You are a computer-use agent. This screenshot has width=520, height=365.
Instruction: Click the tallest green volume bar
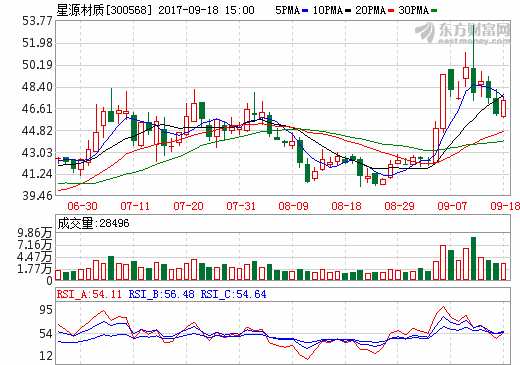(x=473, y=258)
